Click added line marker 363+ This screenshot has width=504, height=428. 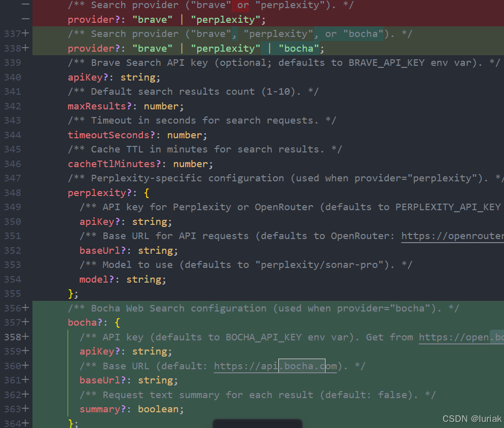click(16, 409)
